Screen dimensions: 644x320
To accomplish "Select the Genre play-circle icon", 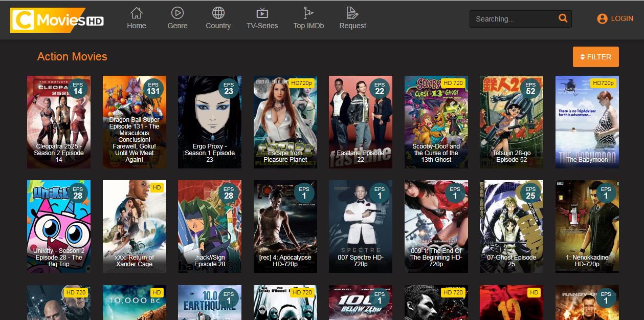I will [x=177, y=12].
